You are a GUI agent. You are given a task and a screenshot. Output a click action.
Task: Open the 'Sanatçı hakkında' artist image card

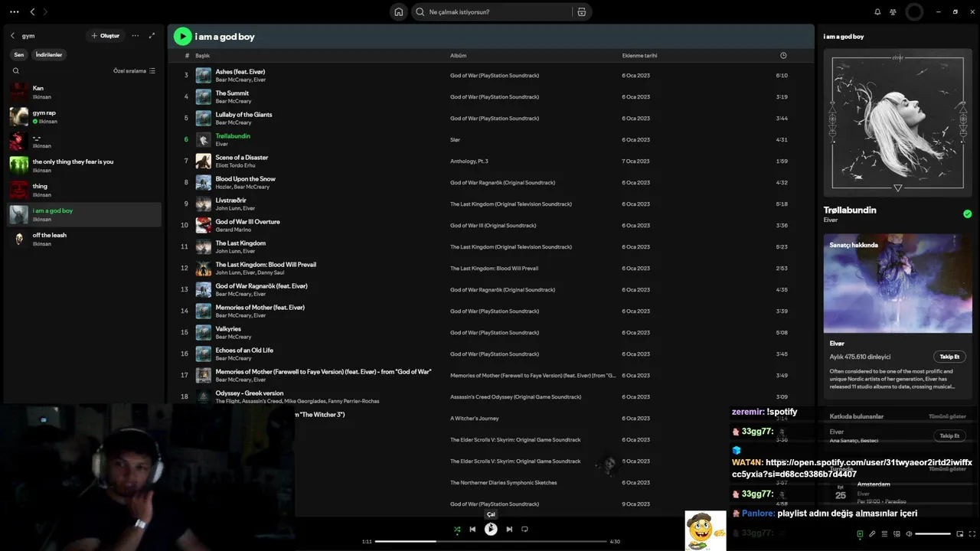[897, 283]
